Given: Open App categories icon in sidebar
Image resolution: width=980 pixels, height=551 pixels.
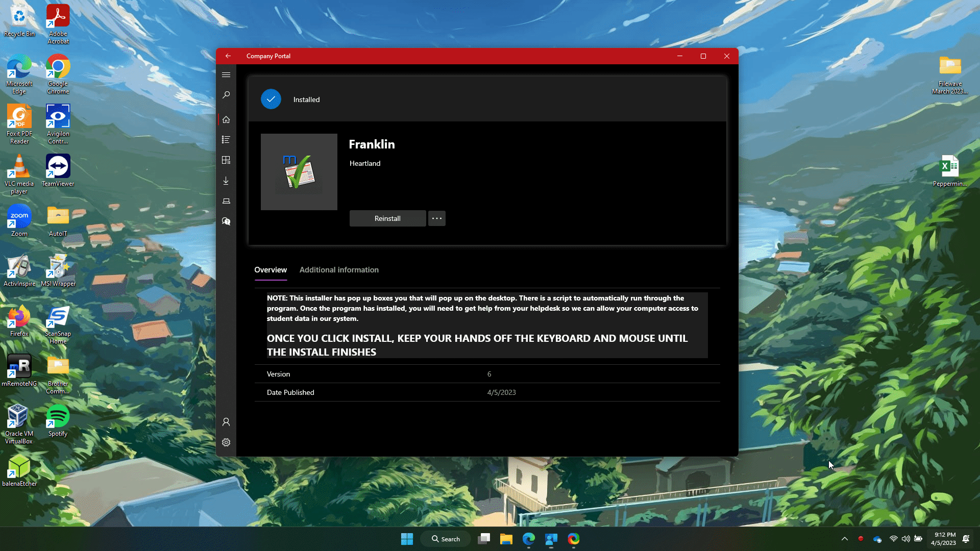Looking at the screenshot, I should (x=226, y=160).
